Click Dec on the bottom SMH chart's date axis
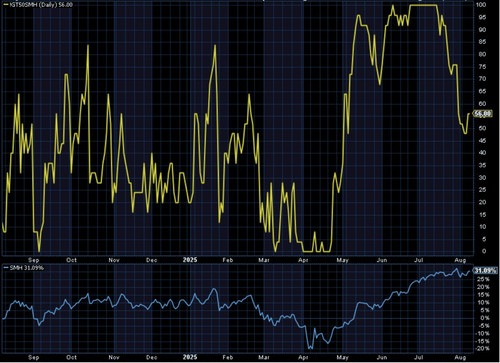This screenshot has height=363, width=500. (151, 357)
